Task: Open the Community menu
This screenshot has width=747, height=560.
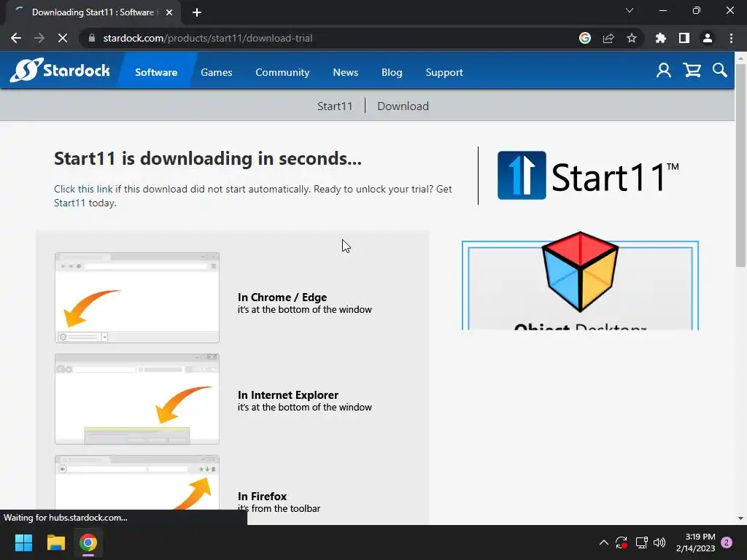Action: (282, 72)
